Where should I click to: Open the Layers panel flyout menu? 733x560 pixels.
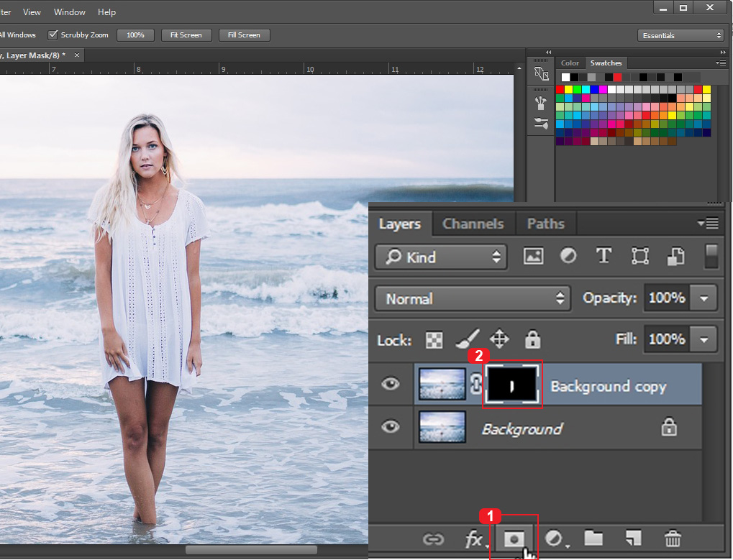(708, 224)
